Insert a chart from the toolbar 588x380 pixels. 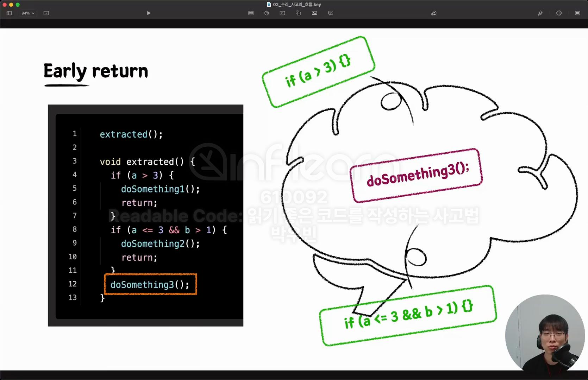point(267,13)
